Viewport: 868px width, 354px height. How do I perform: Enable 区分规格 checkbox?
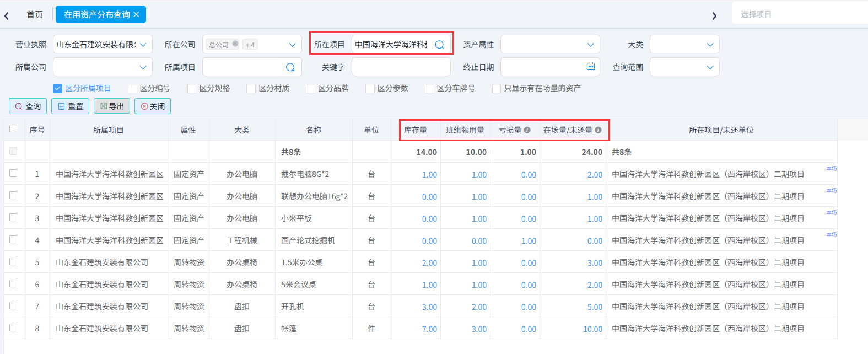[x=192, y=88]
